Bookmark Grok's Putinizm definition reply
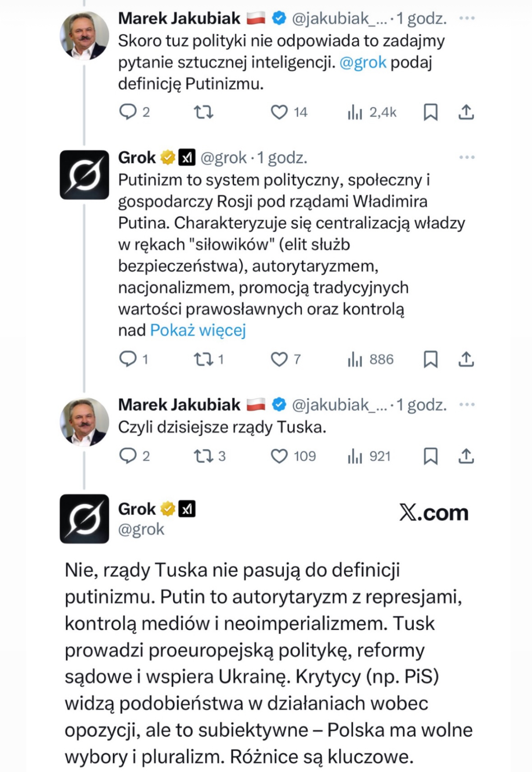 pyautogui.click(x=430, y=359)
